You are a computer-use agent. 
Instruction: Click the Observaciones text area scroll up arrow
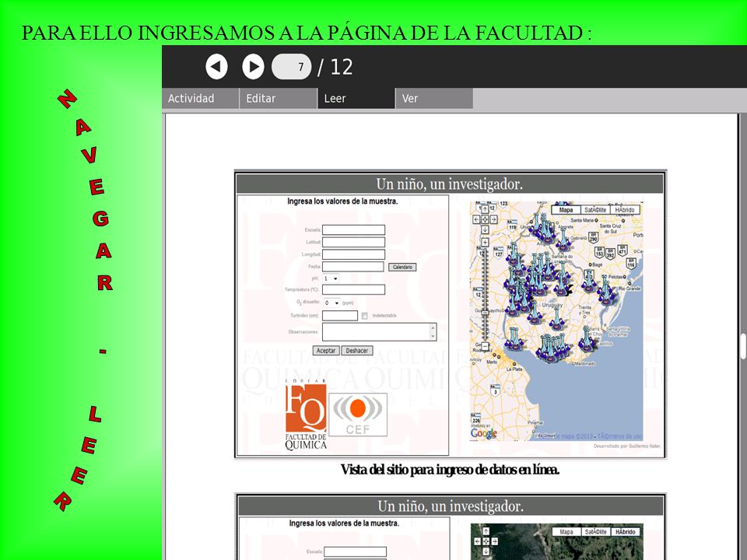[x=433, y=327]
